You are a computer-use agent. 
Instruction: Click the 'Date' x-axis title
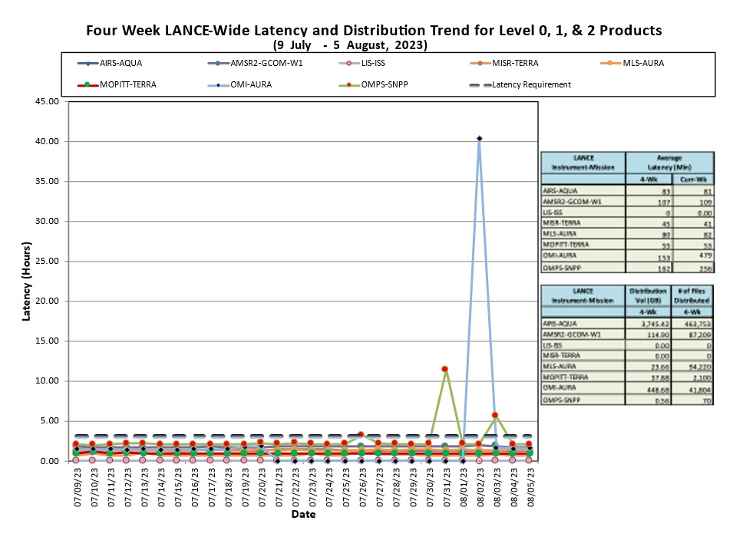(x=303, y=514)
